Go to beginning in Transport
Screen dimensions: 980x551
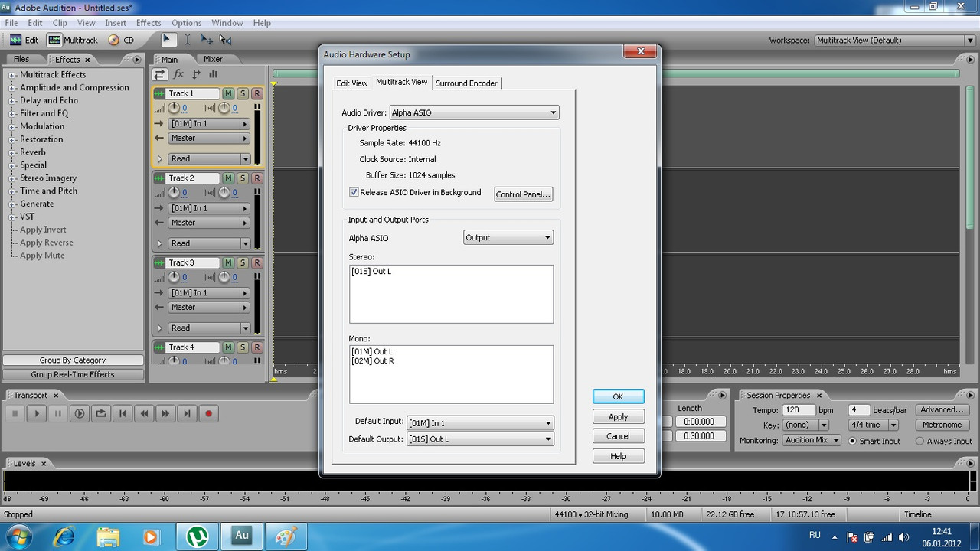pyautogui.click(x=122, y=413)
